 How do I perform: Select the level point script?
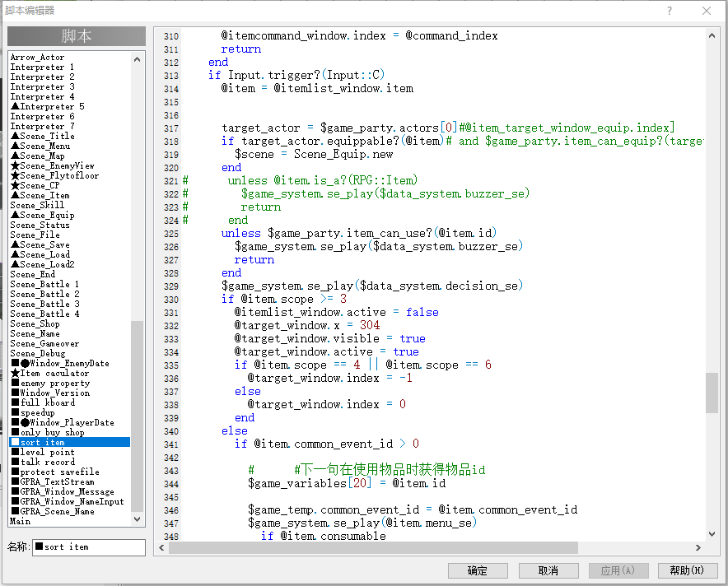(x=43, y=452)
